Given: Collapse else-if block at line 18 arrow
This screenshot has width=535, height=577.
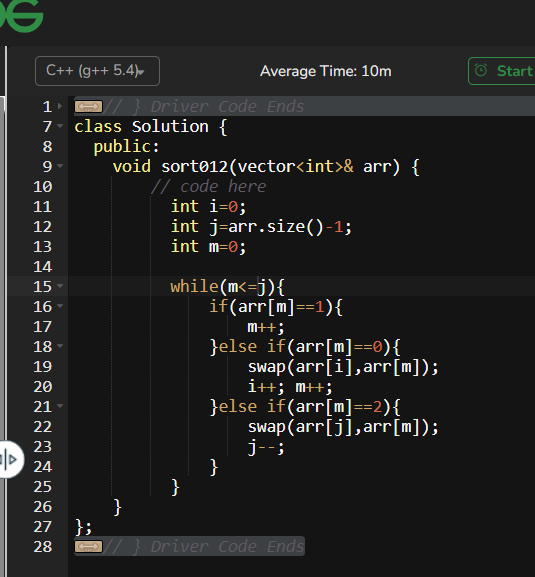Looking at the screenshot, I should click(x=60, y=346).
